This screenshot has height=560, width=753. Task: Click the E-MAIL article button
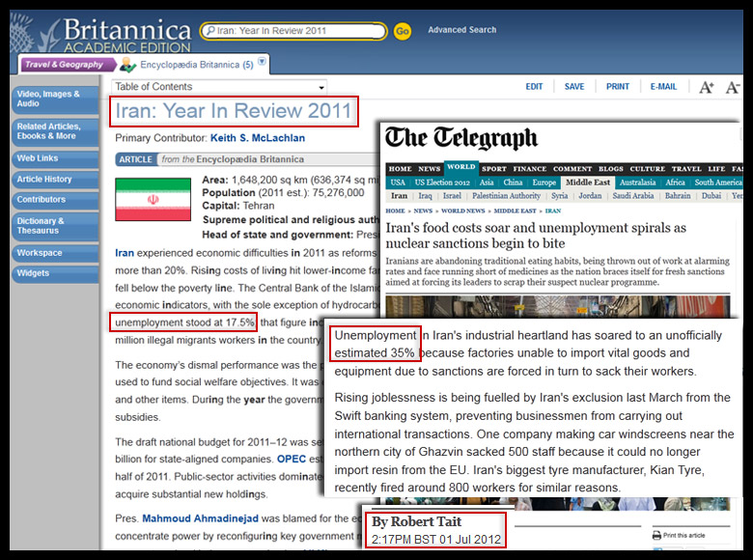point(663,87)
